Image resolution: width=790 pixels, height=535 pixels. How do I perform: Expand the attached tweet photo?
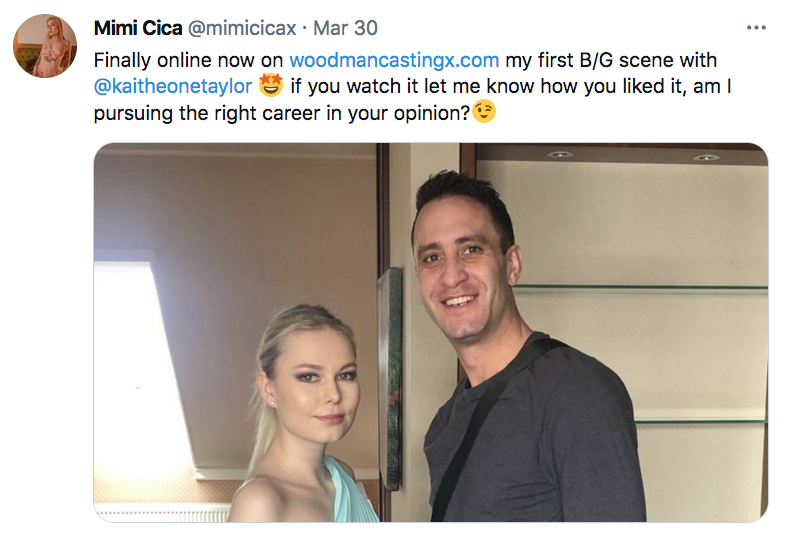tap(430, 332)
